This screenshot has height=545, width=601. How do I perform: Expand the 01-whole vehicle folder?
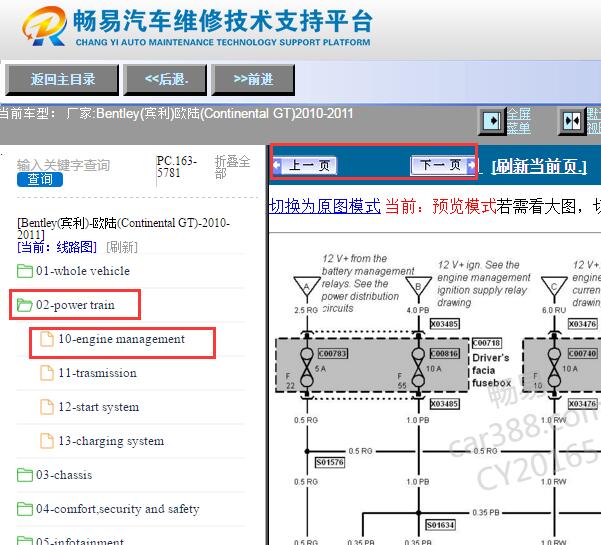pyautogui.click(x=83, y=271)
